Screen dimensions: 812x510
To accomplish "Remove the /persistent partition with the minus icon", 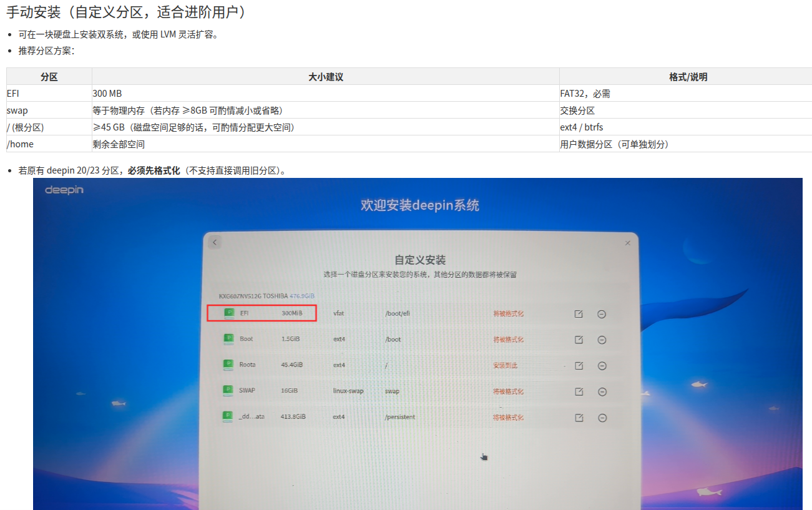I will (602, 418).
